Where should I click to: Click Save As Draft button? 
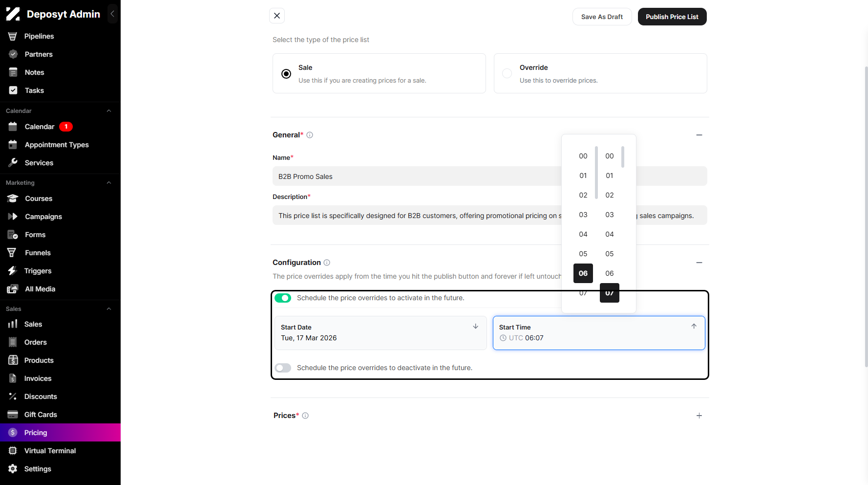[x=602, y=17]
